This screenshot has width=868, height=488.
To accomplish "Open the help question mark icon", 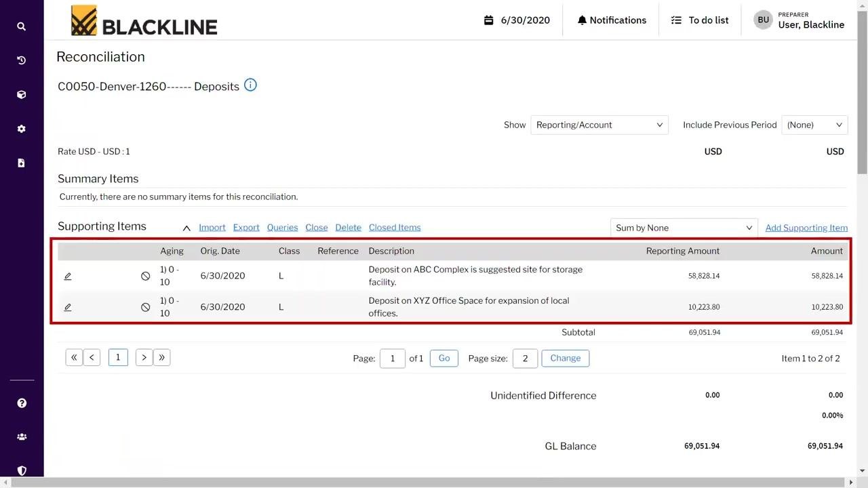I will coord(22,403).
